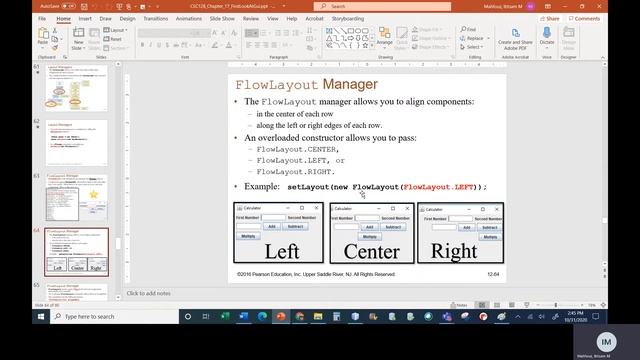The image size is (640, 360).
Task: Open the File tab
Action: pos(42,19)
